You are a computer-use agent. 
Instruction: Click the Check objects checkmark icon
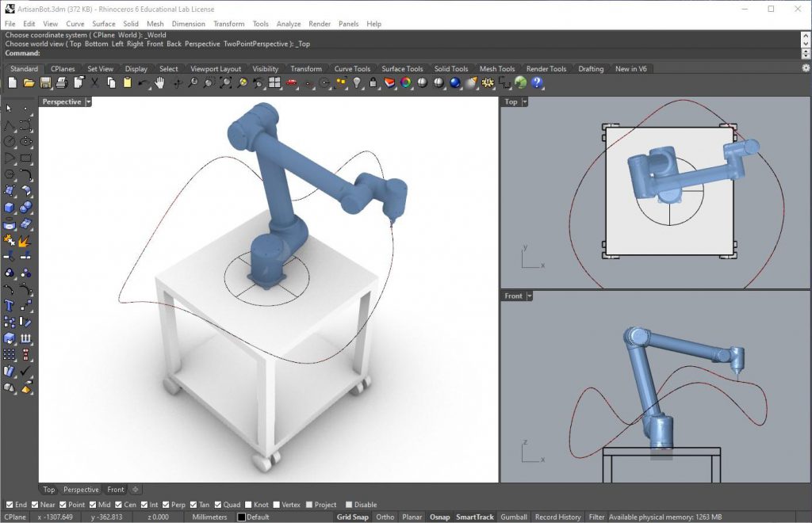[x=25, y=371]
